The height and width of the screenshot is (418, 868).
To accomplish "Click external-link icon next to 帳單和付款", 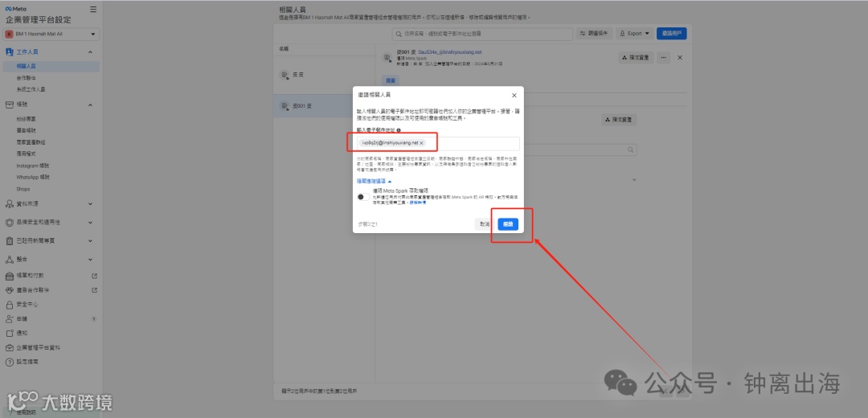I will click(x=93, y=275).
